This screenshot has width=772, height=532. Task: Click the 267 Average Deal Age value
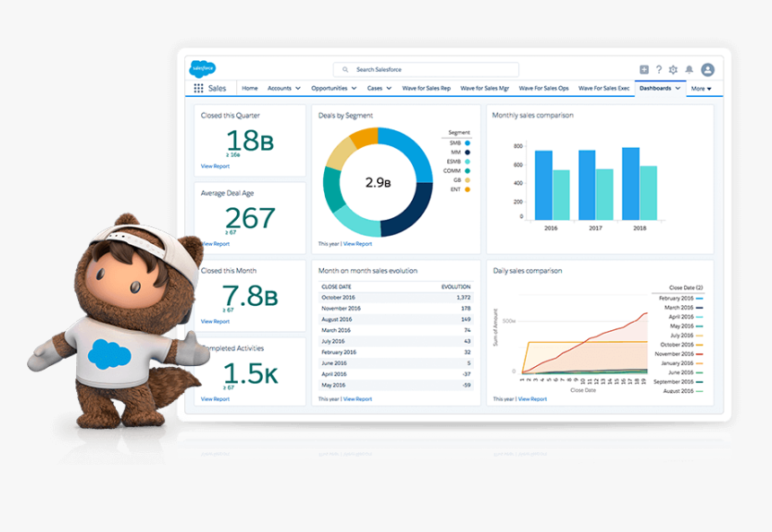250,218
